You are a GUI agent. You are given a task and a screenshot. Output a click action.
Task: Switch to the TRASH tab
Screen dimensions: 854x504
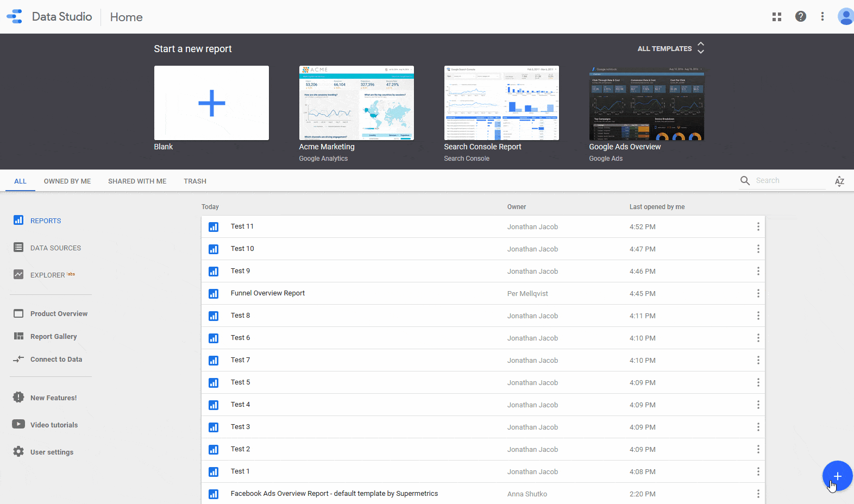coord(195,181)
